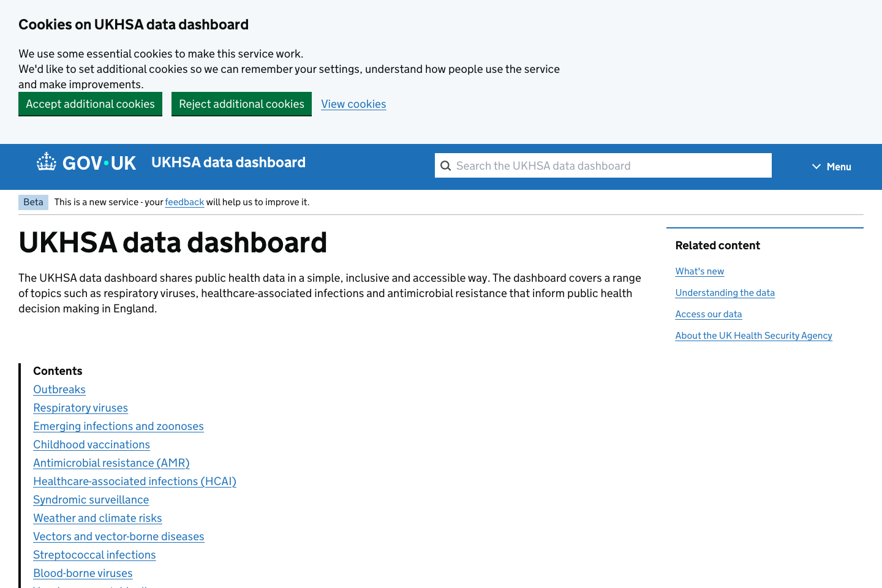The width and height of the screenshot is (882, 588).
Task: Open the Menu dropdown
Action: (x=831, y=166)
